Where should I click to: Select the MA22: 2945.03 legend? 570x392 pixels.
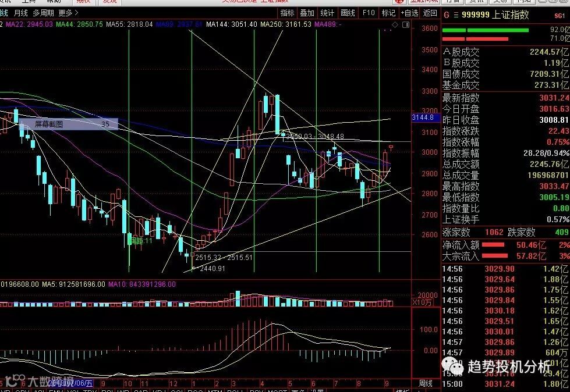(30, 24)
